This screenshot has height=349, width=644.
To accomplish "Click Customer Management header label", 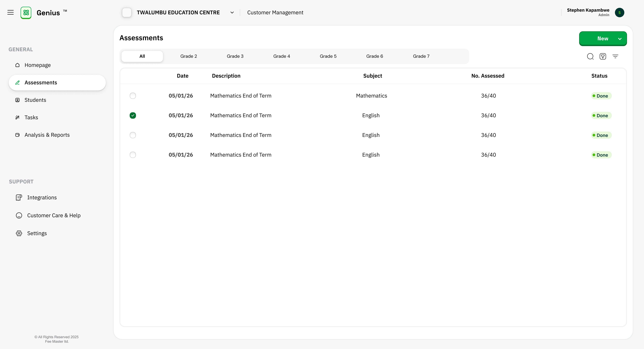I will coord(275,13).
